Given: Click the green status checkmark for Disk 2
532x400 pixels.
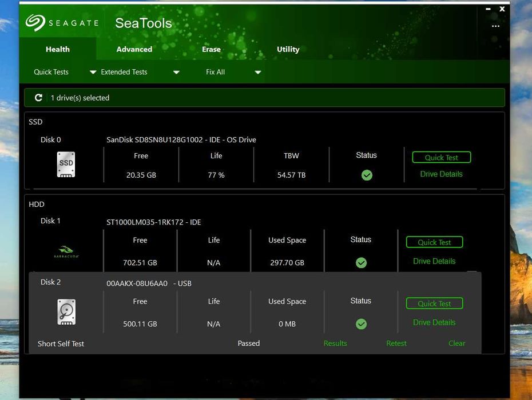Looking at the screenshot, I should [361, 324].
